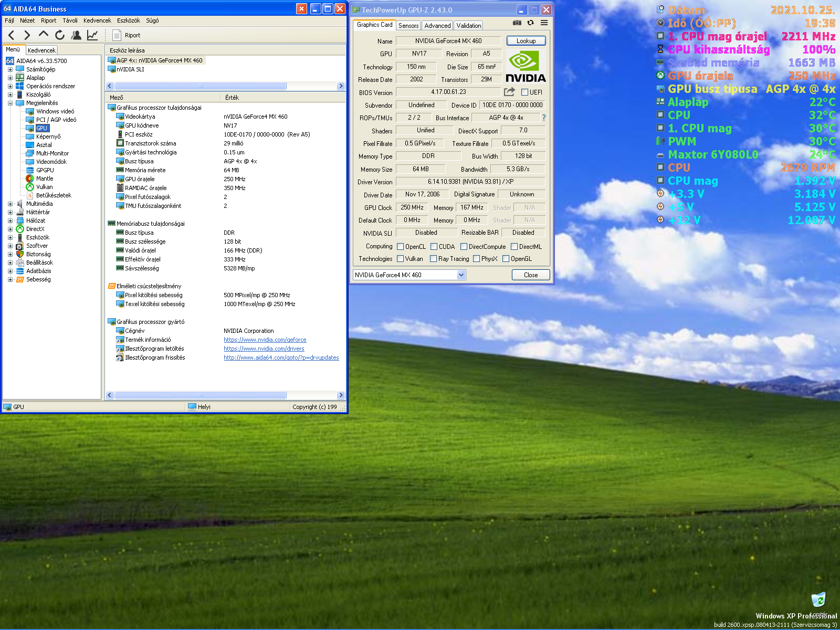Image resolution: width=840 pixels, height=630 pixels.
Task: Switch to the Validation tab in GPU-Z
Action: pos(468,25)
